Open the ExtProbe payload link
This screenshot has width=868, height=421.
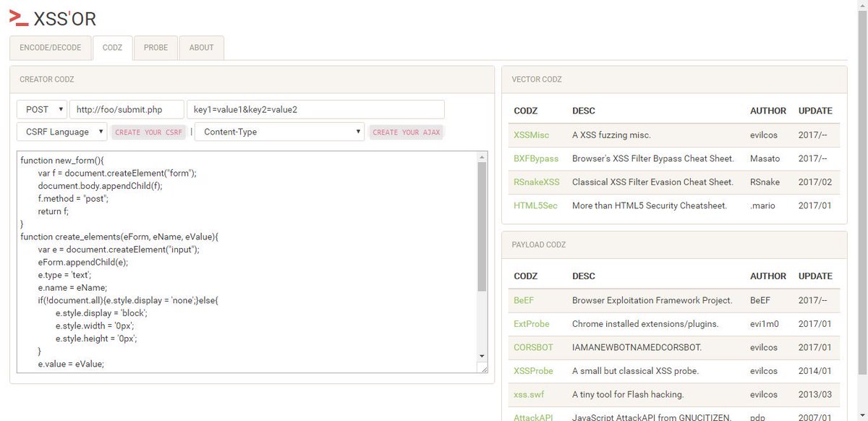532,324
